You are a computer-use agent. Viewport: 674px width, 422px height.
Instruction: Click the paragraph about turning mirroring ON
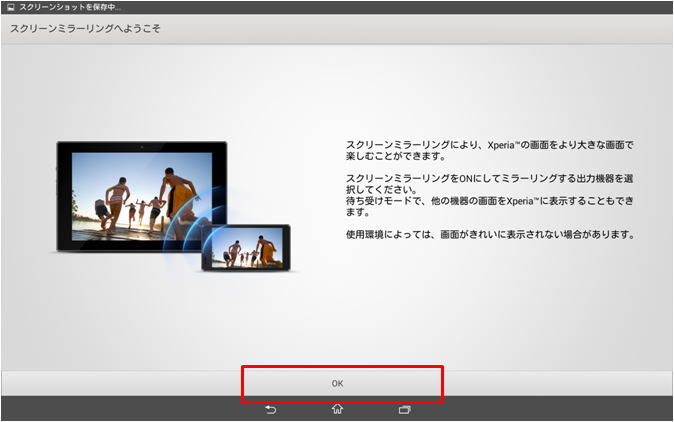490,183
